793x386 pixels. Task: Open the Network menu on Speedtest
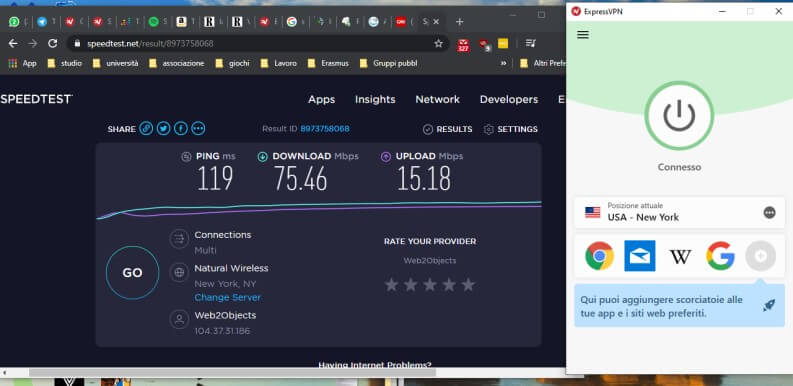[437, 100]
